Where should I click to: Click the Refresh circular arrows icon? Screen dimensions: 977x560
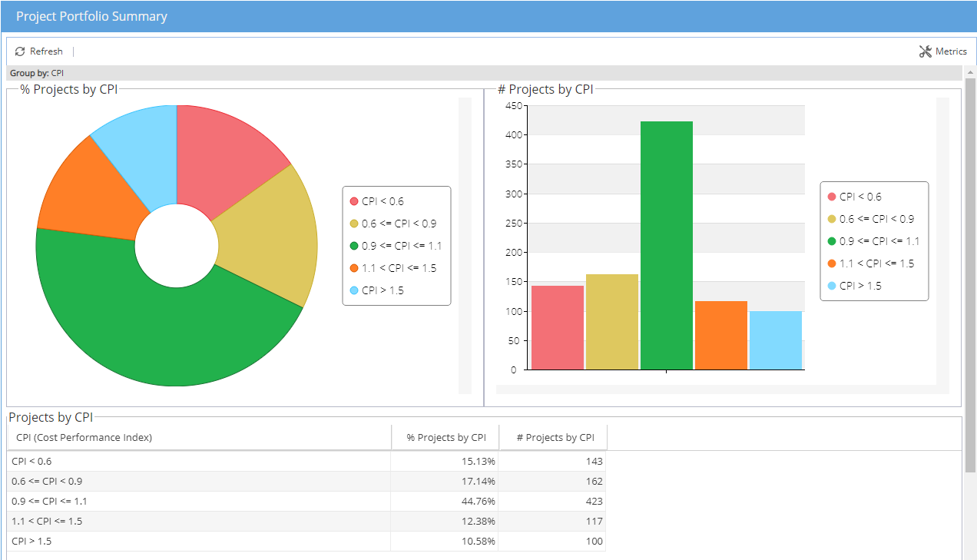tap(19, 51)
